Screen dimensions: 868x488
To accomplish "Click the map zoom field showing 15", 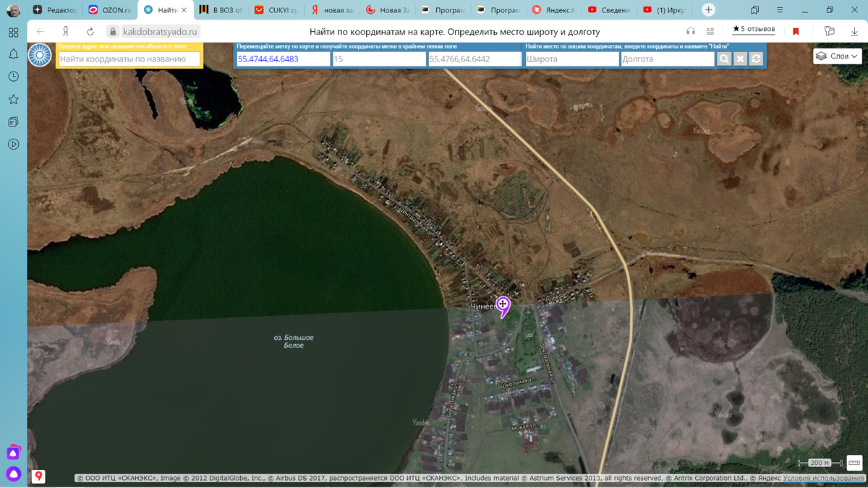I will click(378, 59).
